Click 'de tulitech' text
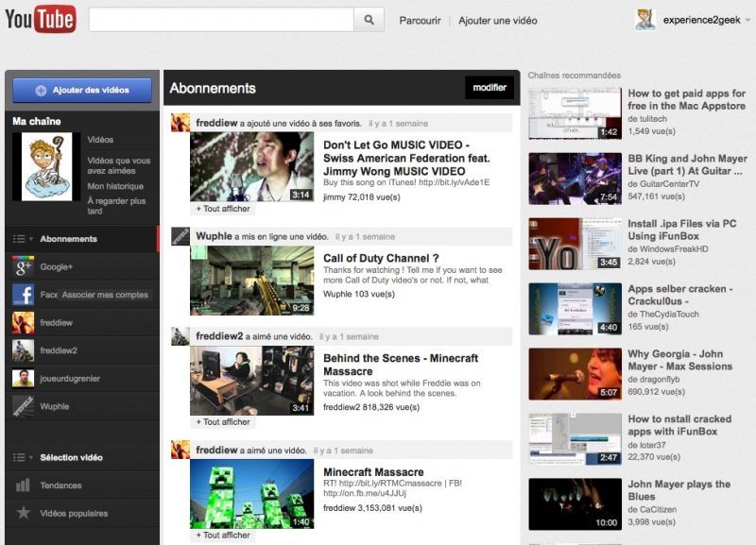This screenshot has width=756, height=545. (x=647, y=119)
